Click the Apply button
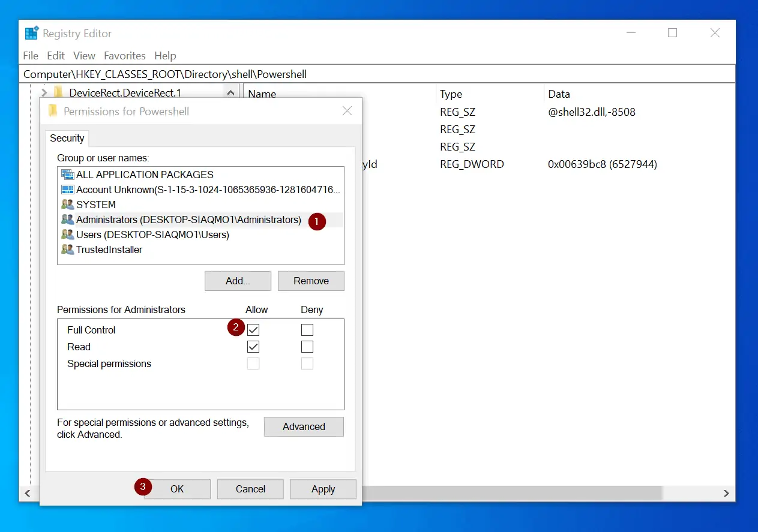The image size is (758, 532). (323, 489)
